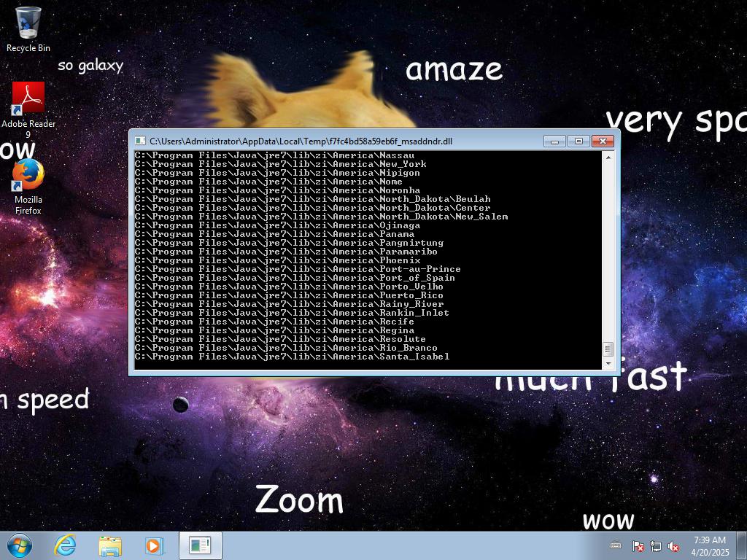Click the North_Dakota\Beulah output line
Viewport: 747px width, 560px height.
pos(312,199)
